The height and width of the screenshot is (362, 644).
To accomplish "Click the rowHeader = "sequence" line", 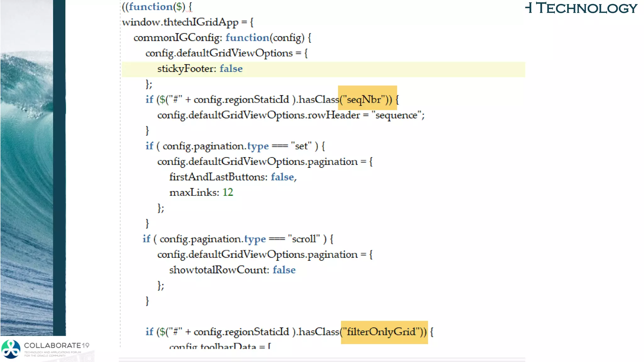I will coord(291,115).
